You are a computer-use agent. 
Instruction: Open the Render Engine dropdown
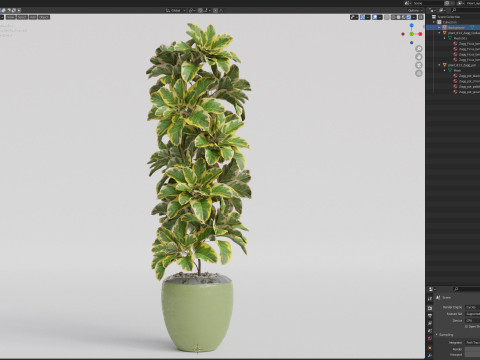pyautogui.click(x=472, y=307)
